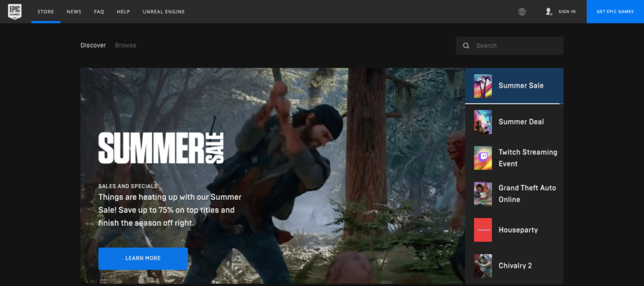Viewport: 644px width, 286px height.
Task: Click the Summer Sale description paragraph
Action: [x=170, y=210]
